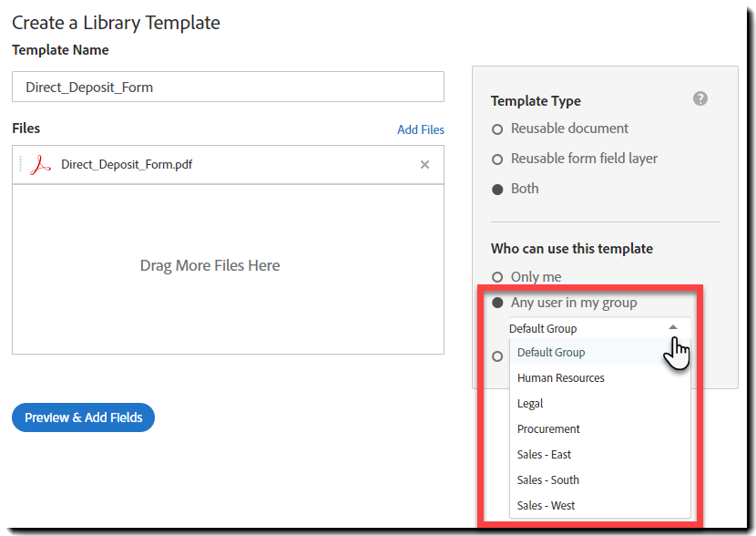This screenshot has height=536, width=756.
Task: Choose Sales - South group option
Action: tap(547, 480)
